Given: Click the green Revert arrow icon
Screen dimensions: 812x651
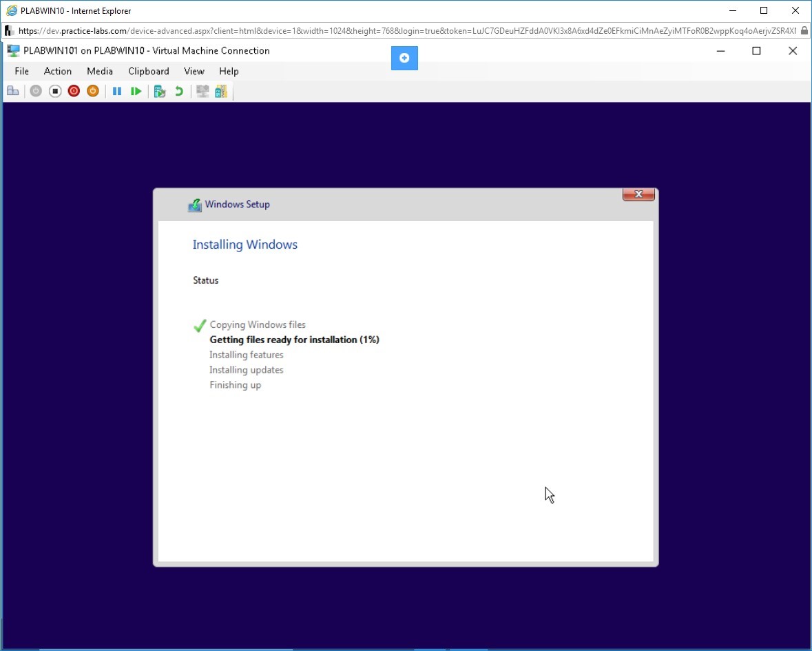Looking at the screenshot, I should tap(178, 91).
